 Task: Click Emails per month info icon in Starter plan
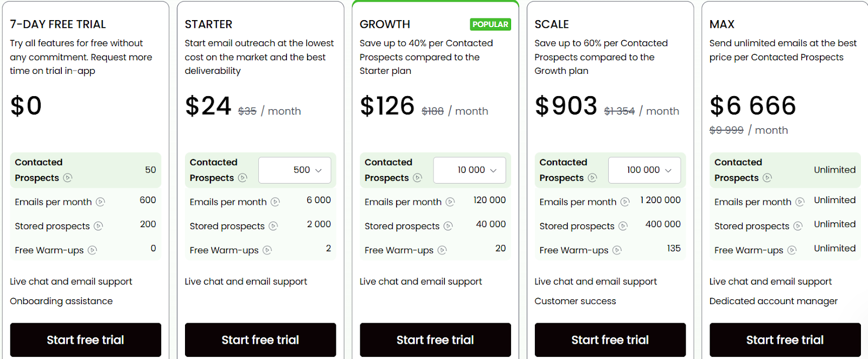tap(276, 201)
